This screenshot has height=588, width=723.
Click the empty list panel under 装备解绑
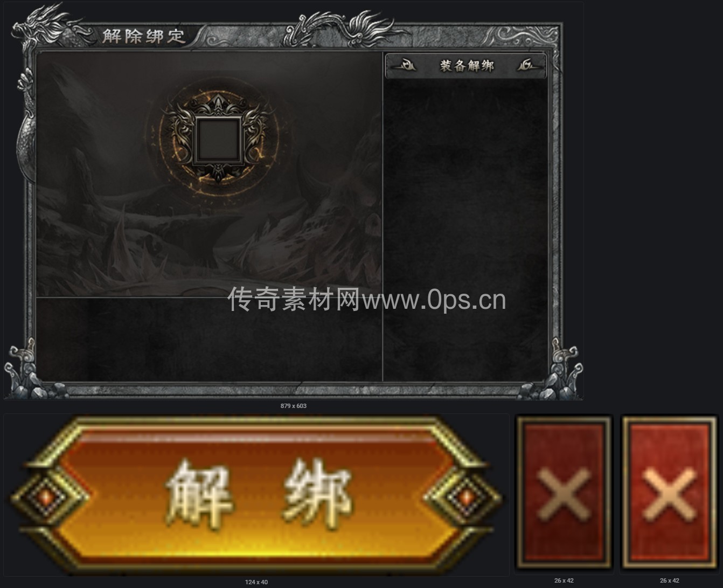click(466, 231)
